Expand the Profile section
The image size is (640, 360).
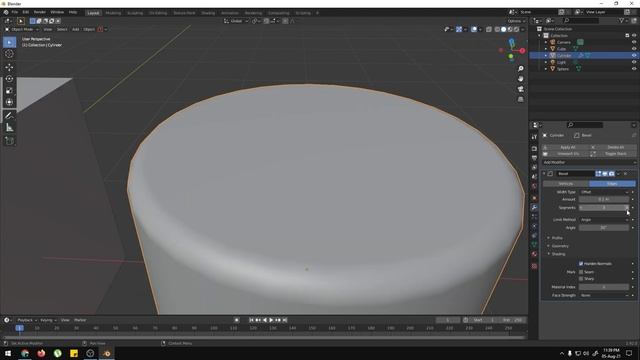point(556,238)
